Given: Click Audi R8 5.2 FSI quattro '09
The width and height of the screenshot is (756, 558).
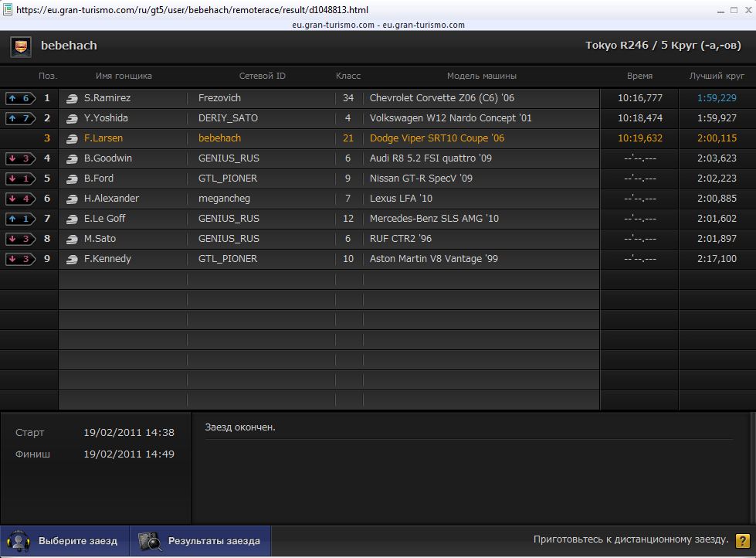Looking at the screenshot, I should click(431, 158).
